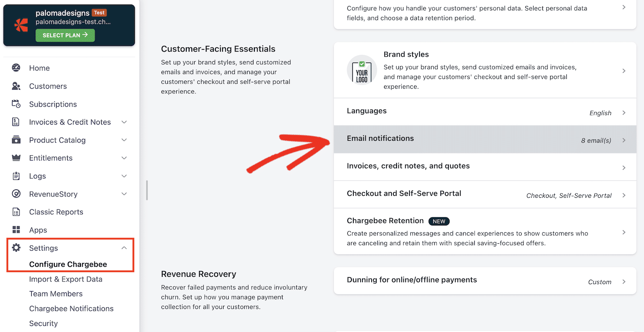This screenshot has height=332, width=644.
Task: Click the YOUR LOGO brand image
Action: pyautogui.click(x=362, y=70)
